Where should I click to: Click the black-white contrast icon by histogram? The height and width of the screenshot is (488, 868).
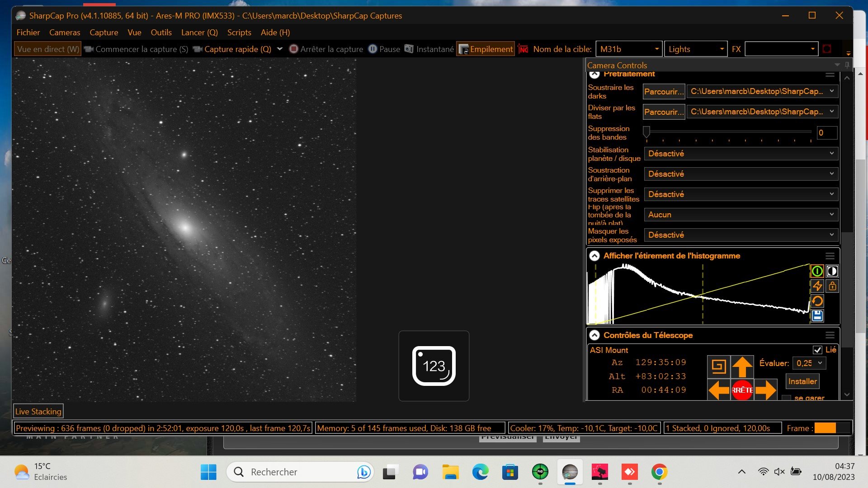click(x=832, y=271)
